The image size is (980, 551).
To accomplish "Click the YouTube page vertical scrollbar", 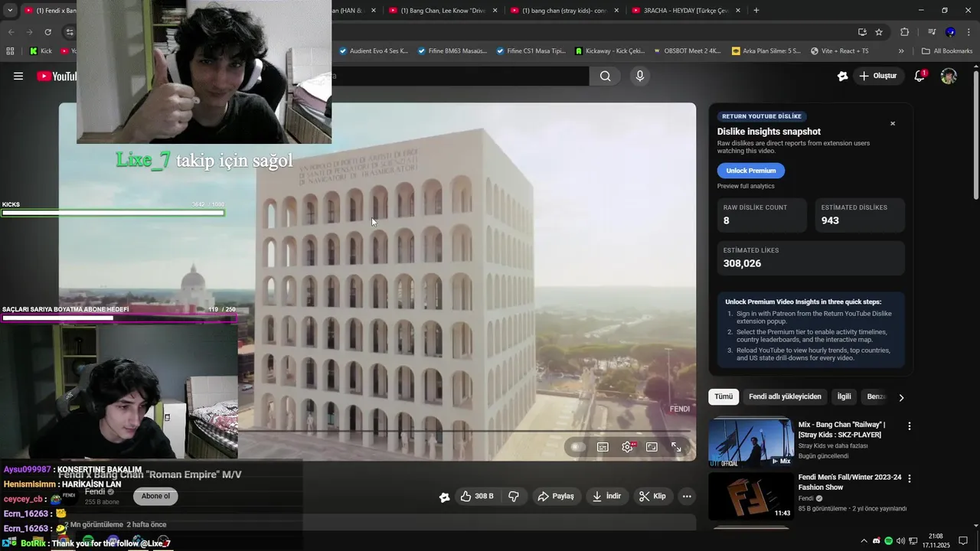I will tap(975, 134).
